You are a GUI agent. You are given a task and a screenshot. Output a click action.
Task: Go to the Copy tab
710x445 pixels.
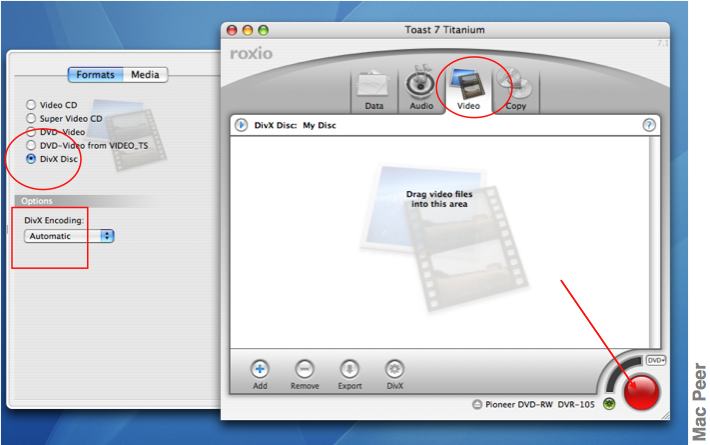click(515, 91)
